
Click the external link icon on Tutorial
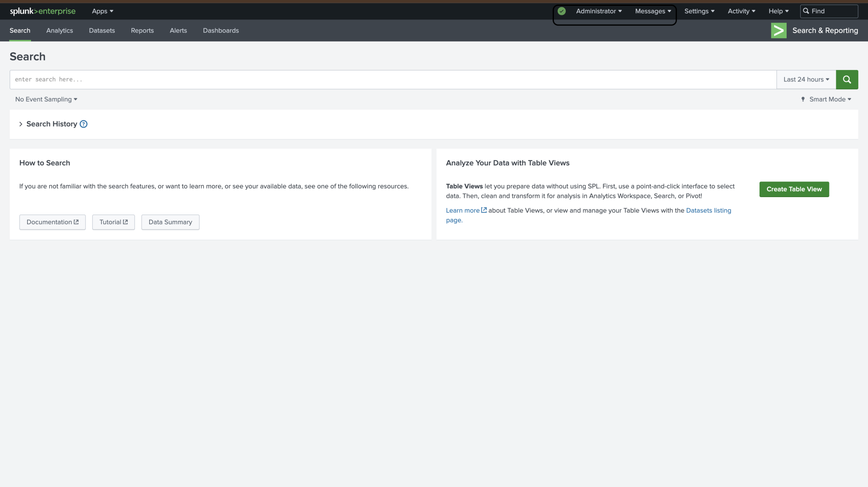tap(125, 222)
